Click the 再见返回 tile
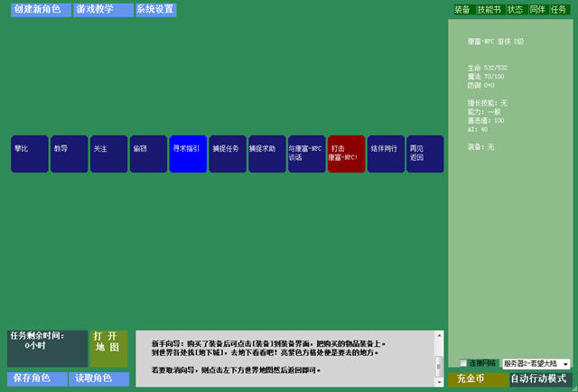578x392 pixels. click(x=425, y=154)
